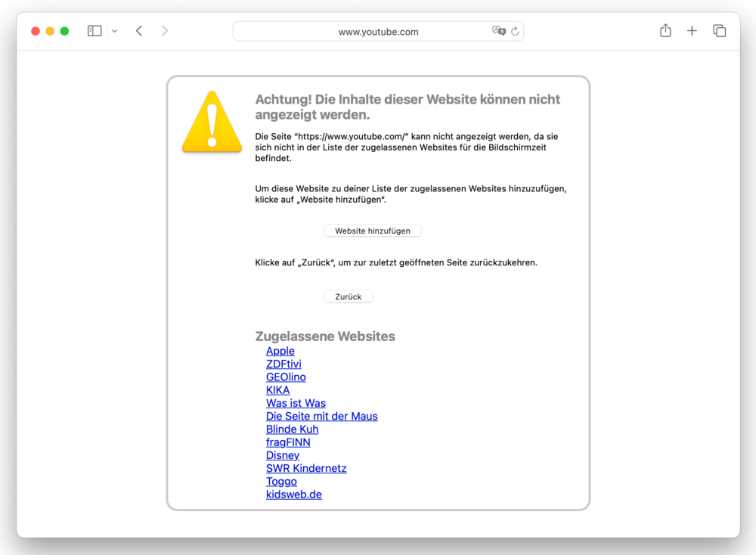756x555 pixels.
Task: Open the Share icon in toolbar
Action: [665, 30]
